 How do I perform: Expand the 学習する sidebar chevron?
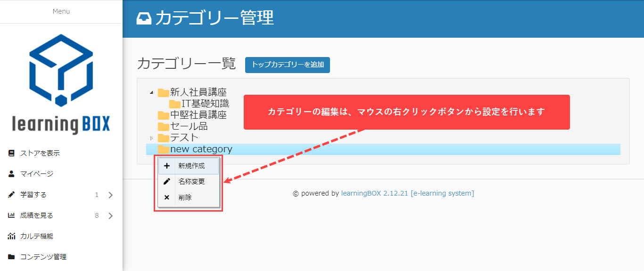[110, 195]
